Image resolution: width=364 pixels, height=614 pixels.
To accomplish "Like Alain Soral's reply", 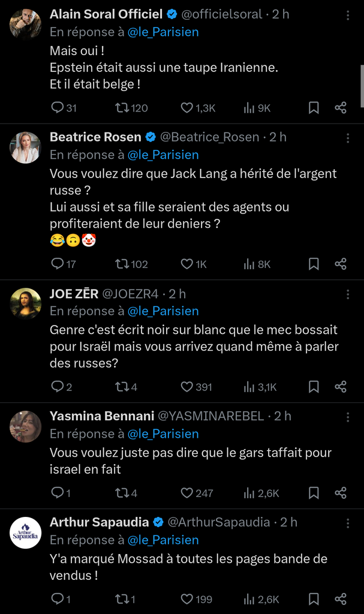I will (x=187, y=108).
